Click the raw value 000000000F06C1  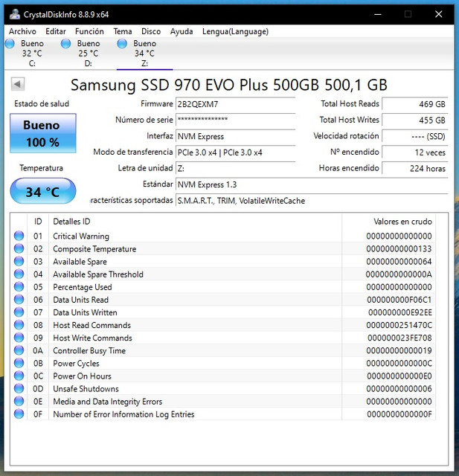399,300
